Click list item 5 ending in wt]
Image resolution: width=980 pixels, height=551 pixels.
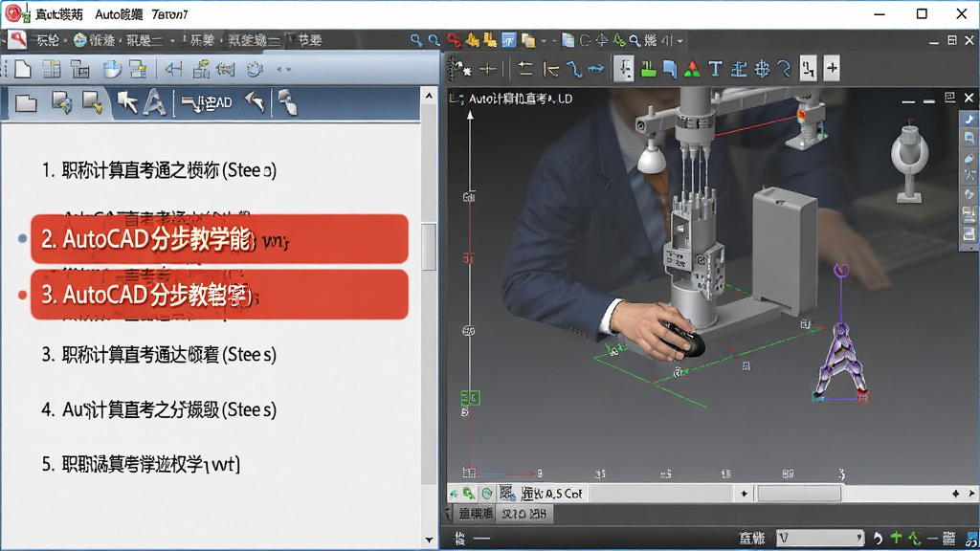click(x=142, y=464)
